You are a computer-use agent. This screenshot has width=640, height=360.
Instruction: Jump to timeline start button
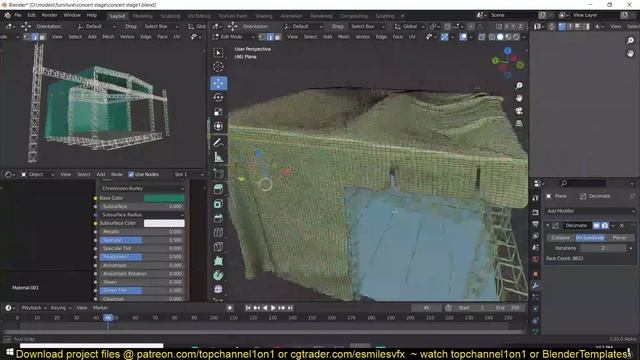tap(248, 308)
